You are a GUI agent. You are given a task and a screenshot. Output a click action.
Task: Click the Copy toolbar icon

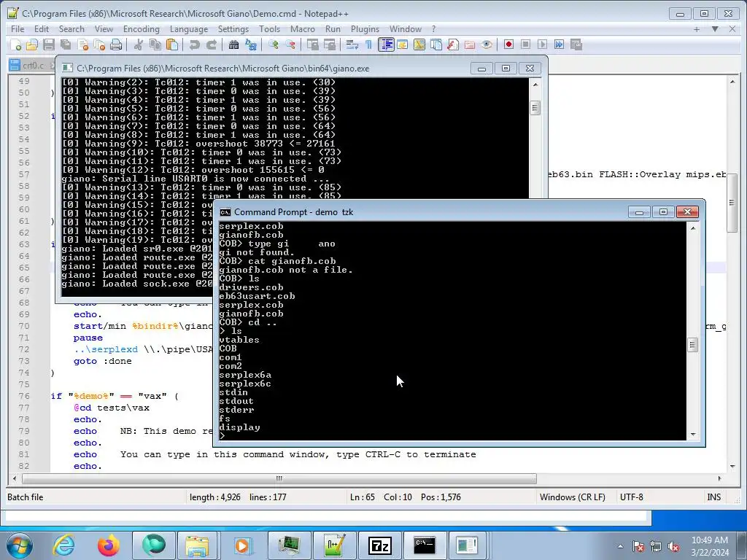coord(155,44)
